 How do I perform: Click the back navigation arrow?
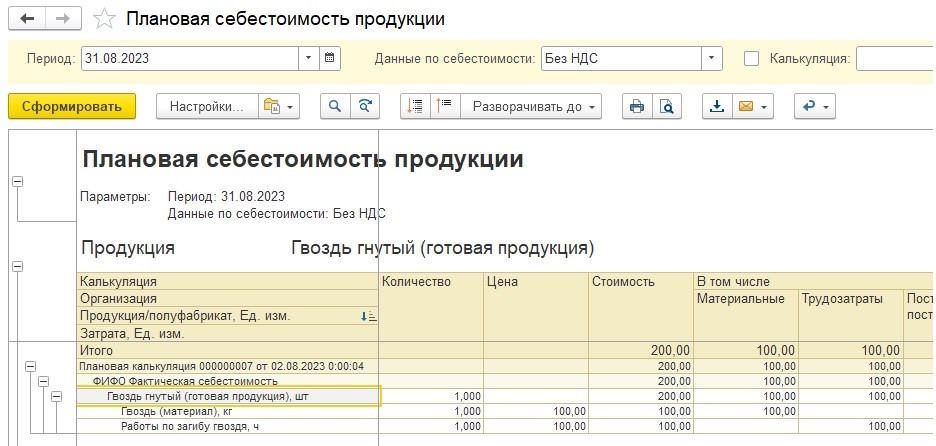(x=27, y=19)
